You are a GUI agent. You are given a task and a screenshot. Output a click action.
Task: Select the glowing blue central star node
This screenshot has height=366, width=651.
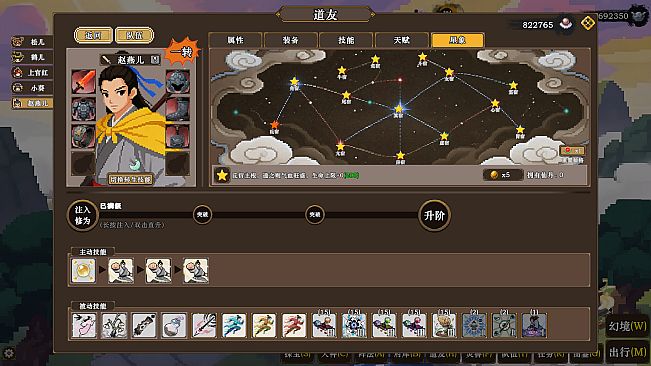tap(399, 109)
